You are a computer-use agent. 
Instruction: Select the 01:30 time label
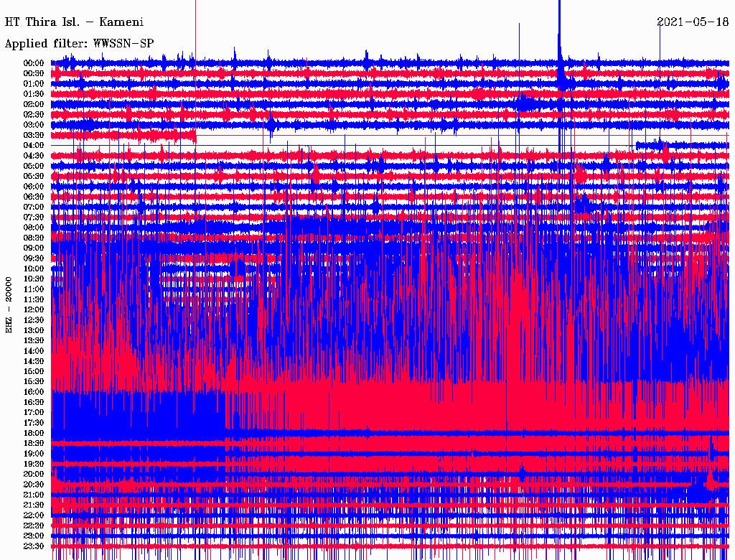(34, 94)
